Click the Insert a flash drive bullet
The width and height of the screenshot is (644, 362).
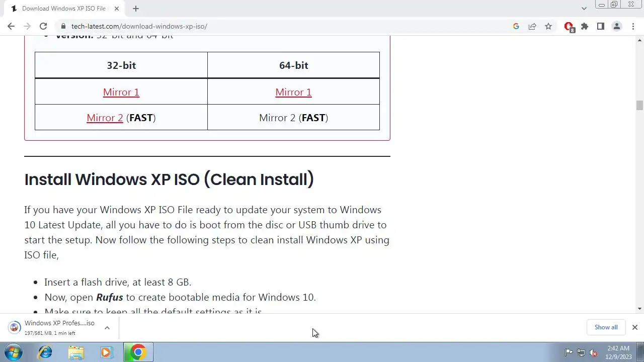(118, 282)
